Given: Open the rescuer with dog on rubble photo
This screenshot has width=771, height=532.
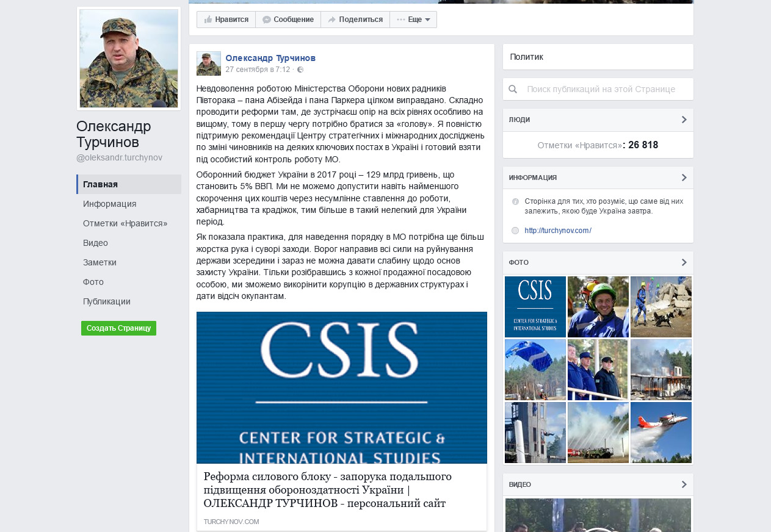Looking at the screenshot, I should [661, 307].
